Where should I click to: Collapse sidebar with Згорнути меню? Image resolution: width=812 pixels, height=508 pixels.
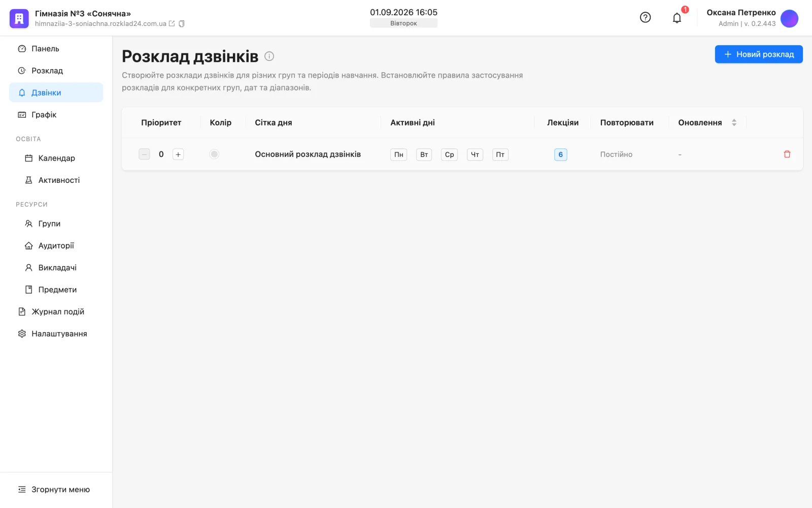tap(56, 490)
